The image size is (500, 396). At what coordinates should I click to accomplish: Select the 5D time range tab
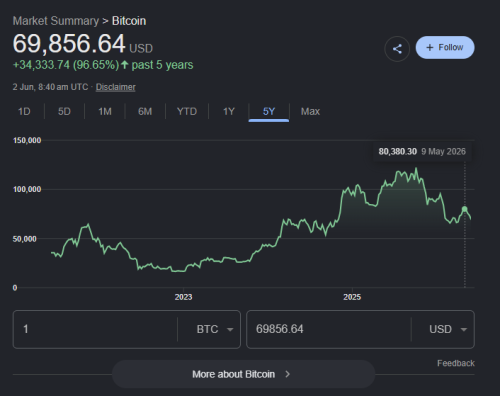point(64,111)
